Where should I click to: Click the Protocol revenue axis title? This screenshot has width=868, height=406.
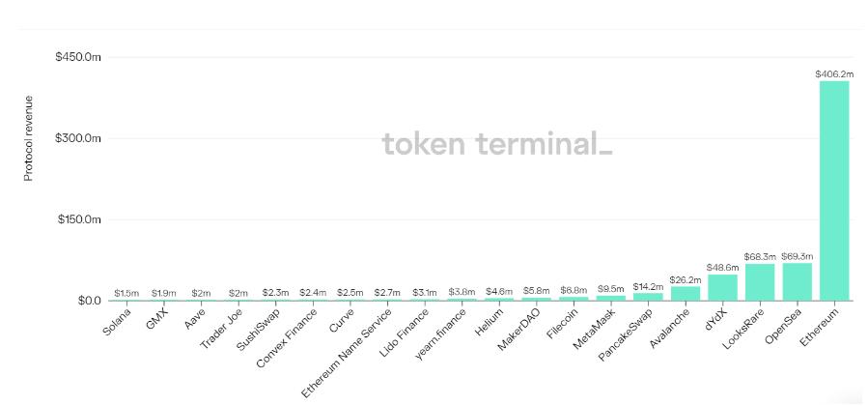coord(29,138)
